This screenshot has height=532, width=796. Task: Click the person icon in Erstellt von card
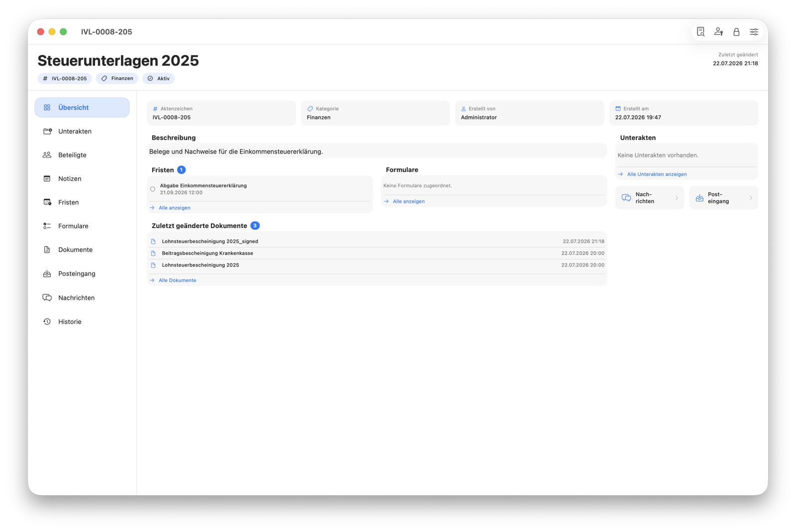pos(463,109)
